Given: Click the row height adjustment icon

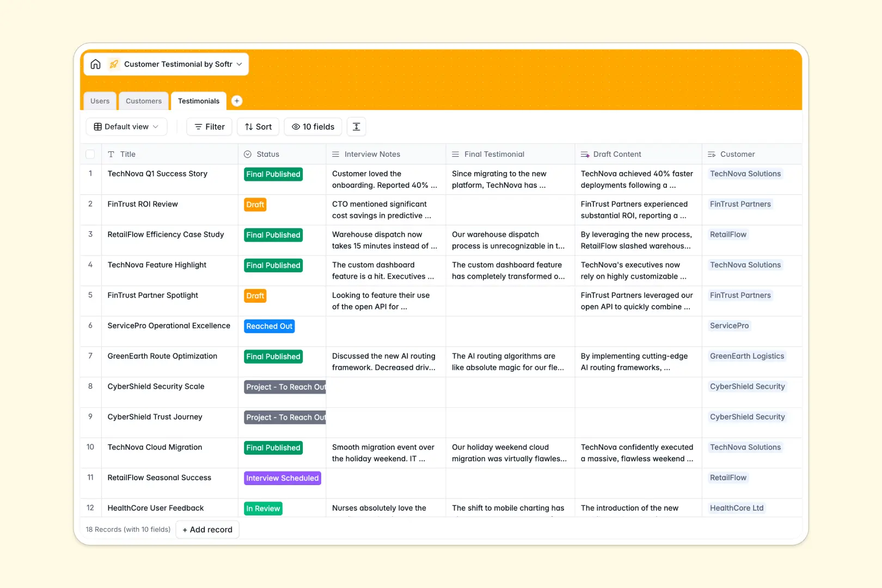Looking at the screenshot, I should (356, 126).
